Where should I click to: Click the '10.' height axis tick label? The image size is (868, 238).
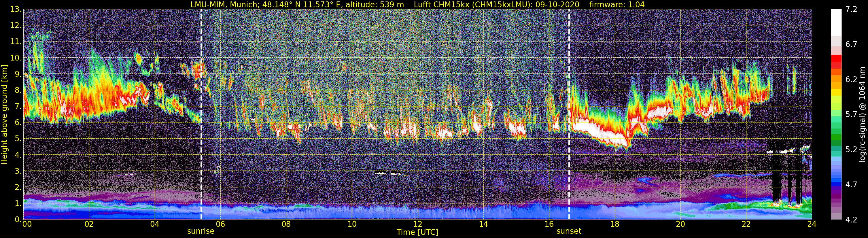(16, 58)
